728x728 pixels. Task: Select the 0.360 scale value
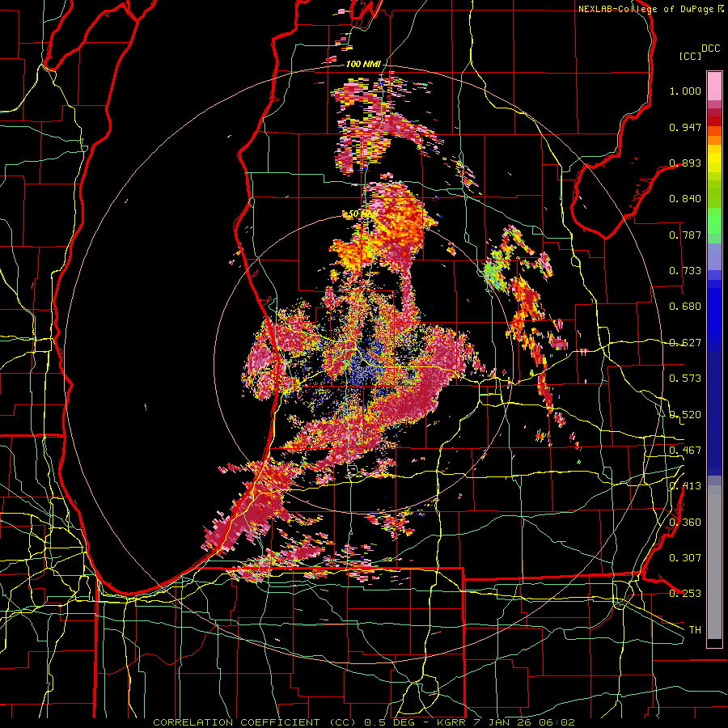(x=685, y=522)
